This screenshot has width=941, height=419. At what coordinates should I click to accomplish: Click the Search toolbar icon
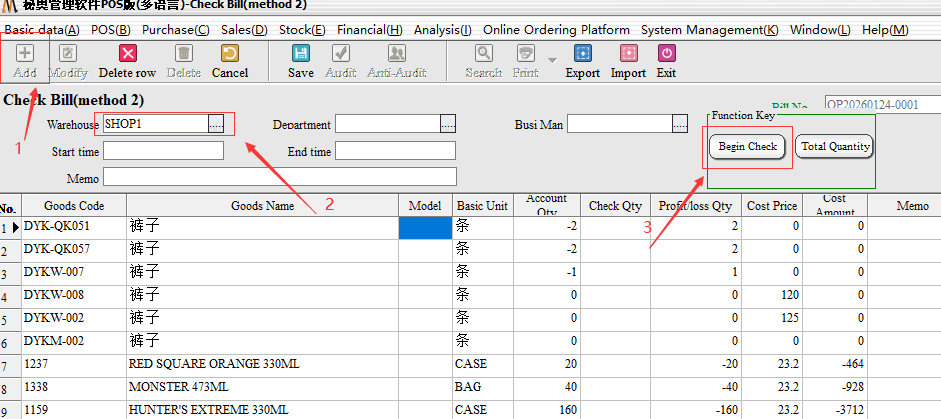[483, 55]
